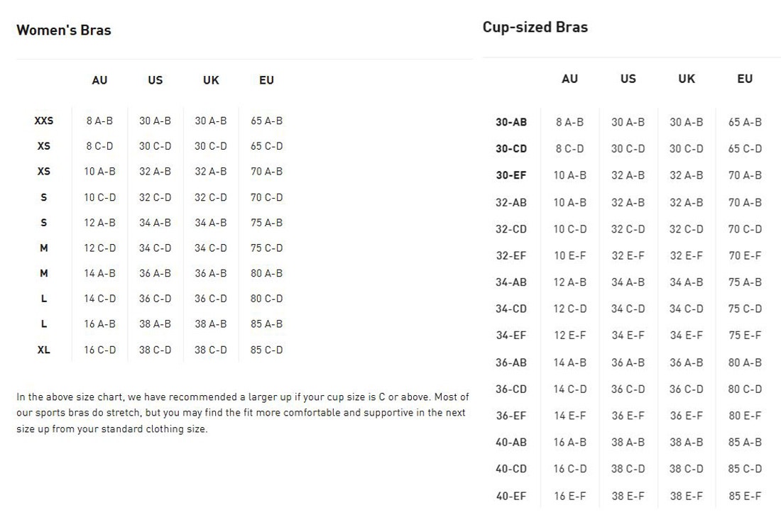
Task: Select the 40-EF row label
Action: tap(511, 496)
